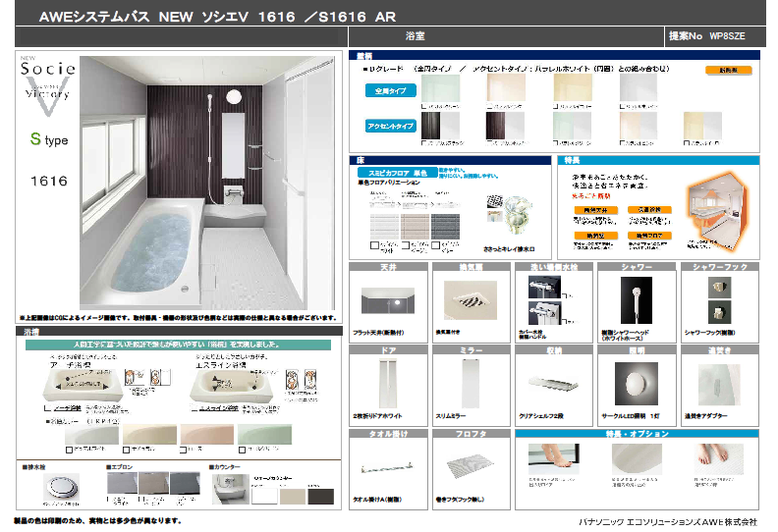
Task: Select the shower head image under シャワー
Action: point(636,300)
